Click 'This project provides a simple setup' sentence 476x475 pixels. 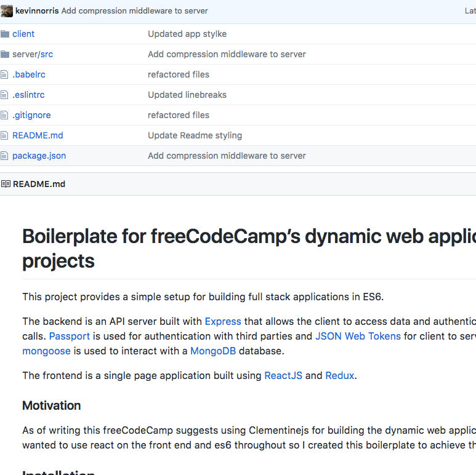[x=203, y=297]
